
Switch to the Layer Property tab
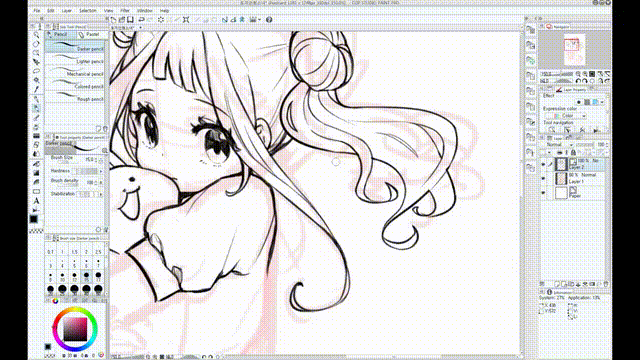(571, 89)
